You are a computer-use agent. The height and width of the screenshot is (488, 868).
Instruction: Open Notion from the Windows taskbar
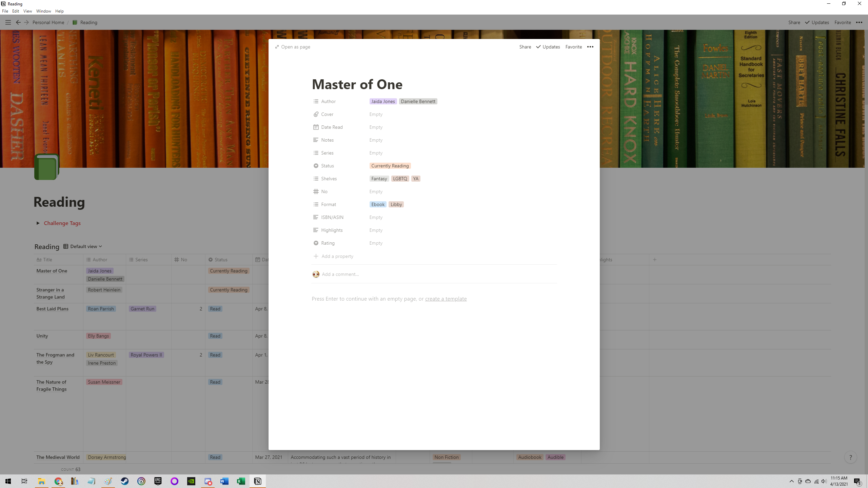point(258,481)
